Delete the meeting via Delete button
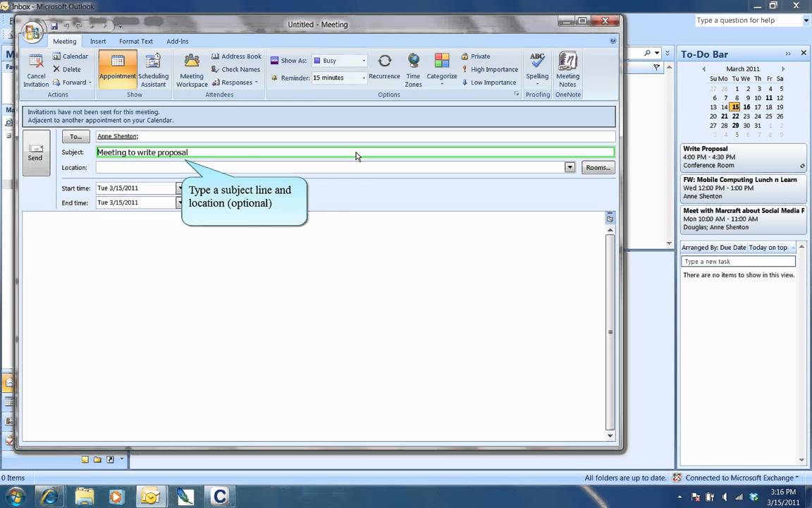 [x=67, y=69]
